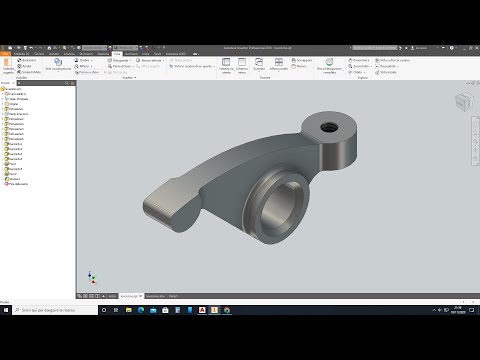Open the Stile visualizzazione style picker
480x360 pixels.
click(58, 64)
